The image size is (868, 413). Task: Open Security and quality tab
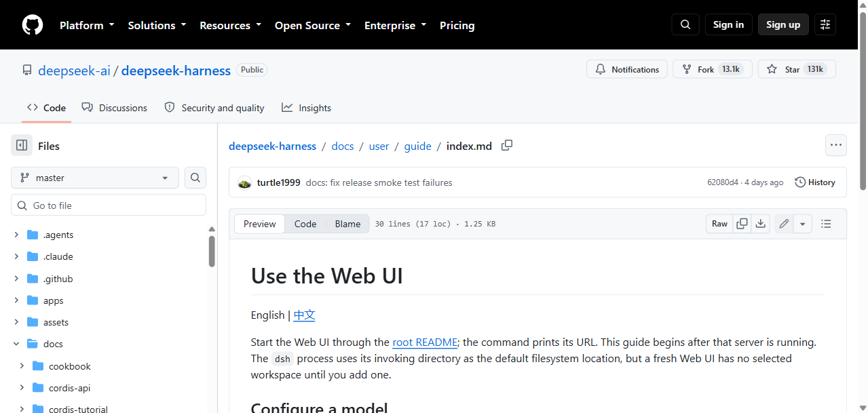214,108
